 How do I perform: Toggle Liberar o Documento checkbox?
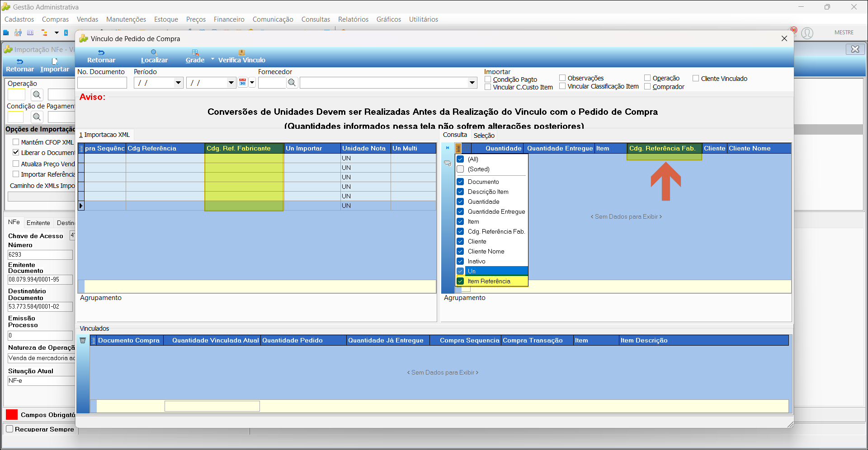16,153
